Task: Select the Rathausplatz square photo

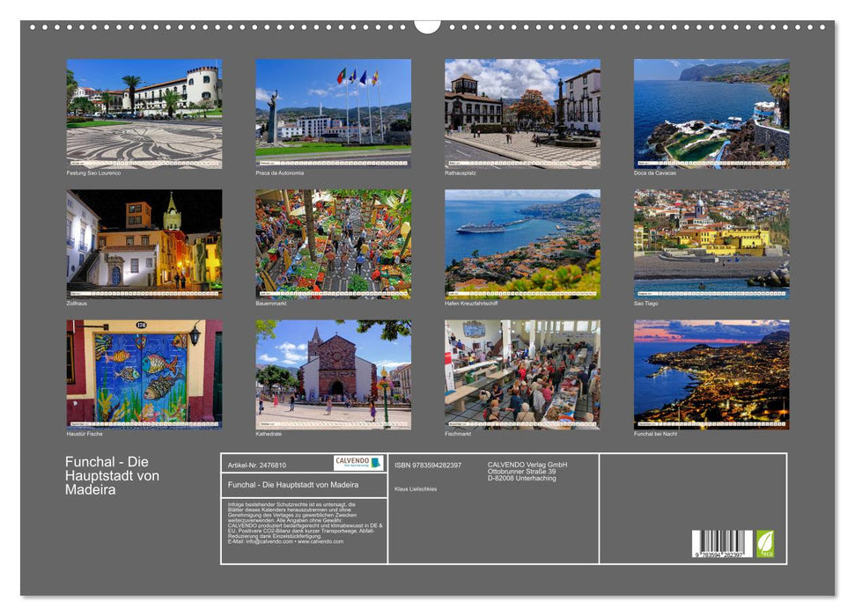Action: [x=522, y=114]
